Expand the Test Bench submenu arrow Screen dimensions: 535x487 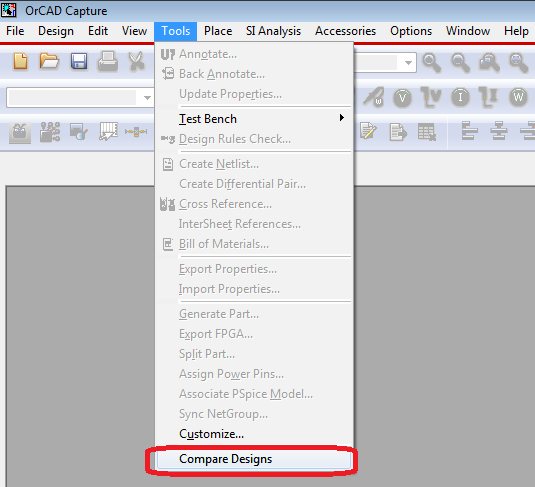[342, 118]
